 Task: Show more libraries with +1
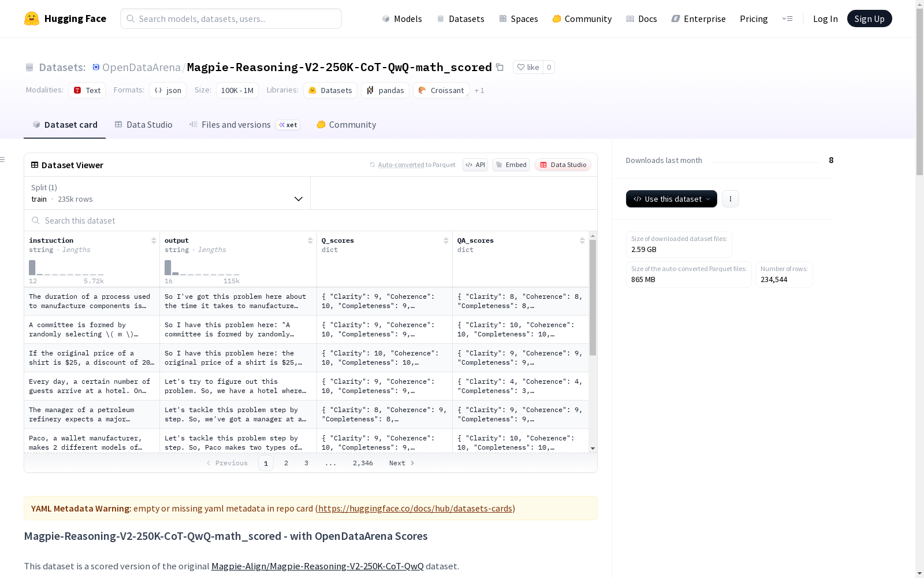(x=479, y=91)
